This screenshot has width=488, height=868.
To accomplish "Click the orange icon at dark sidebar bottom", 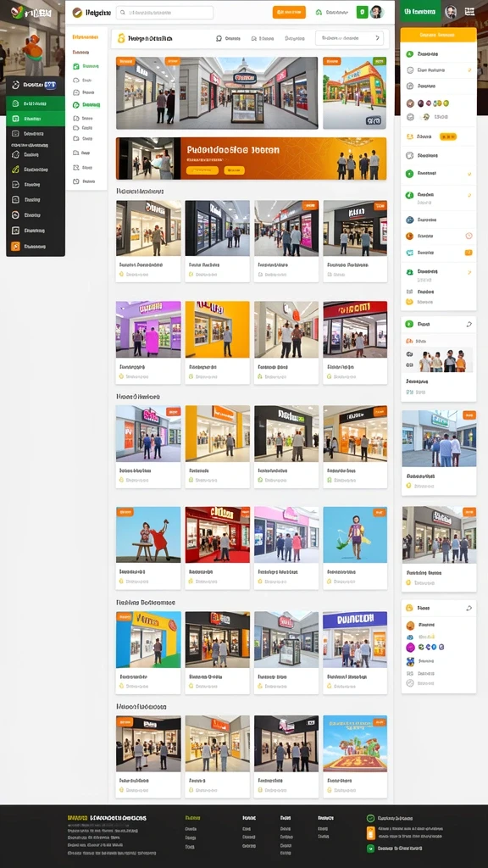I will (x=15, y=247).
